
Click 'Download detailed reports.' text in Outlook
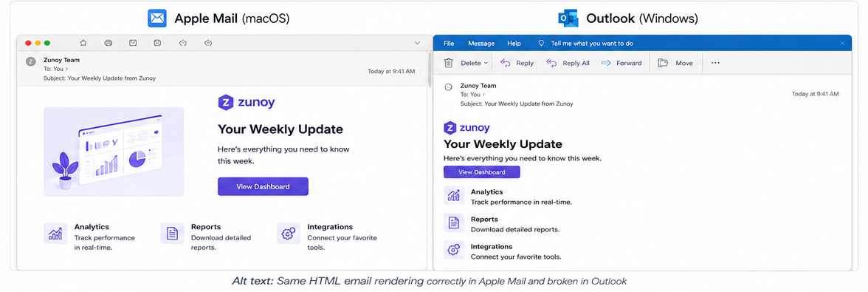515,229
